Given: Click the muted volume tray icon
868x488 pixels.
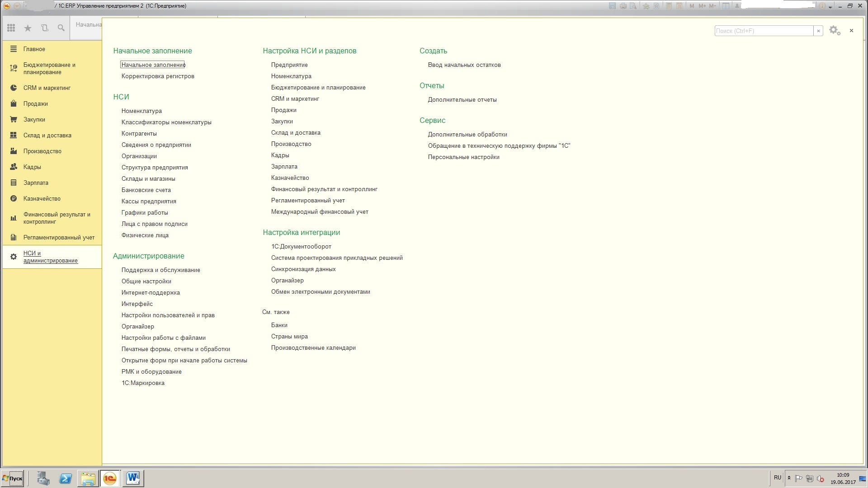Looking at the screenshot, I should point(821,479).
